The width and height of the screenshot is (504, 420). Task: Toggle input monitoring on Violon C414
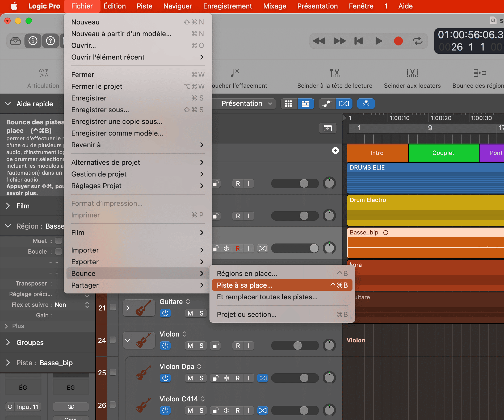[249, 410]
